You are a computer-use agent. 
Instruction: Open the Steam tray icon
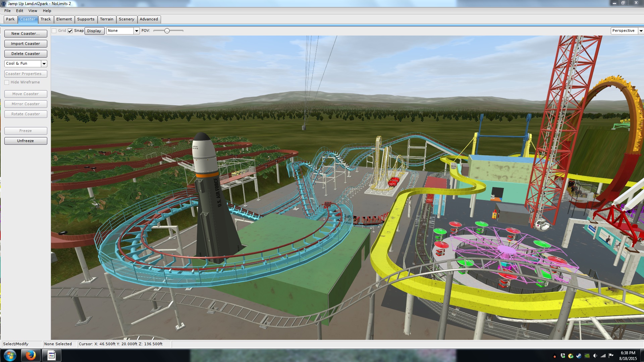coord(579,356)
